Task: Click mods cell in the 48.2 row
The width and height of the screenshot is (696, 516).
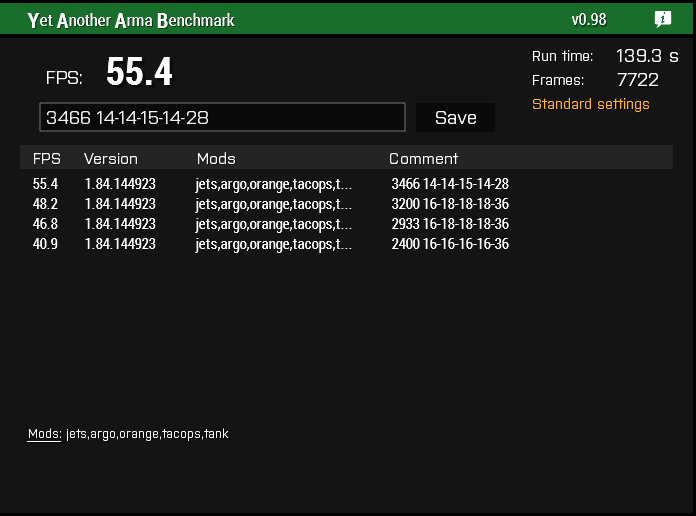Action: tap(273, 204)
